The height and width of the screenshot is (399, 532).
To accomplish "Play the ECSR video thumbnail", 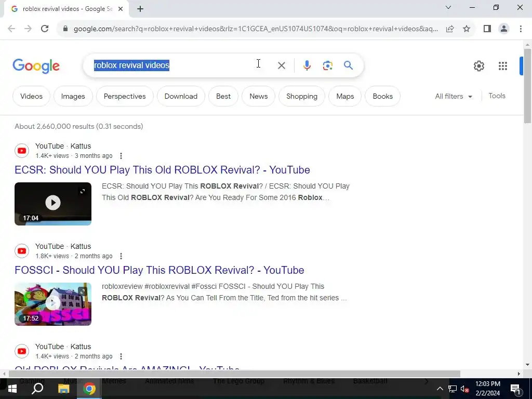I will 53,204.
